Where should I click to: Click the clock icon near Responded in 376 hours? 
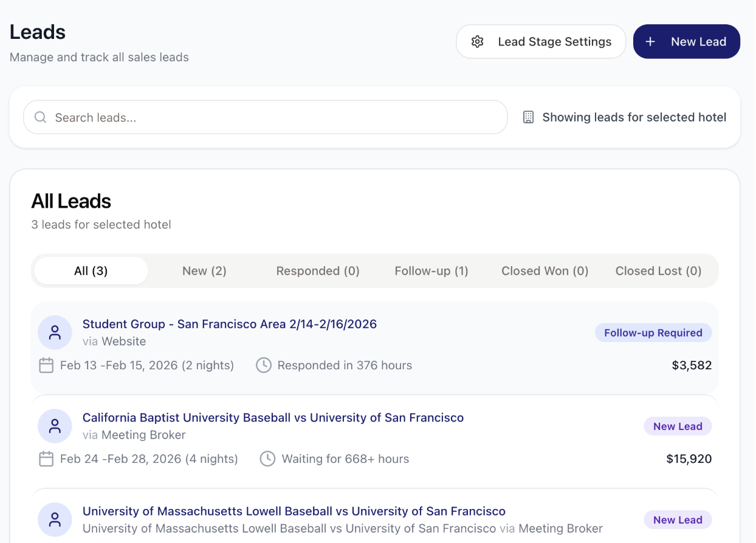tap(263, 365)
